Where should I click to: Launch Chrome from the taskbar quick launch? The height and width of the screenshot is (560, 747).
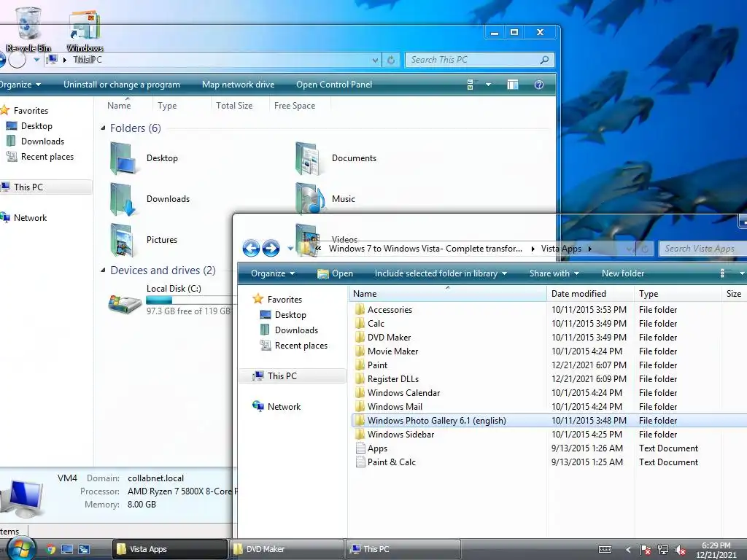coord(50,550)
